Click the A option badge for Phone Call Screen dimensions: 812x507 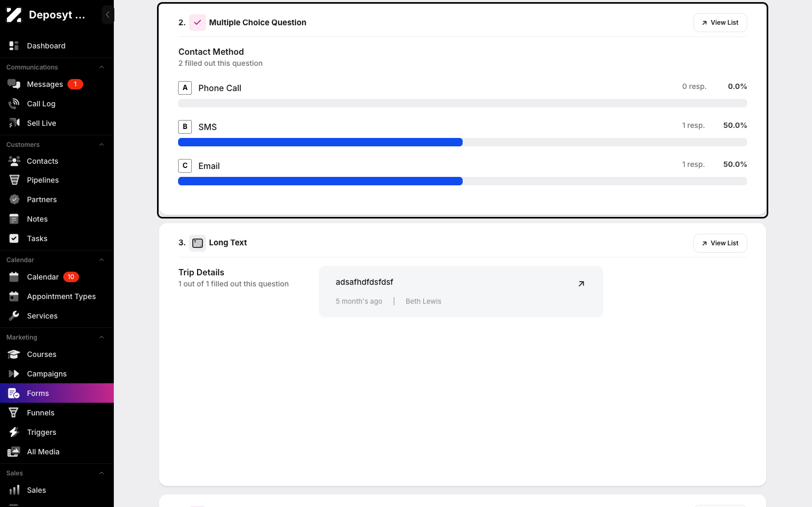pos(185,88)
